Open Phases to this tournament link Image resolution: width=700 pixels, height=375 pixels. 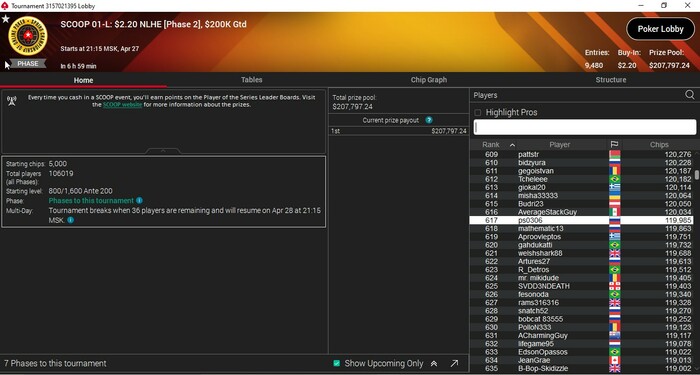click(91, 200)
